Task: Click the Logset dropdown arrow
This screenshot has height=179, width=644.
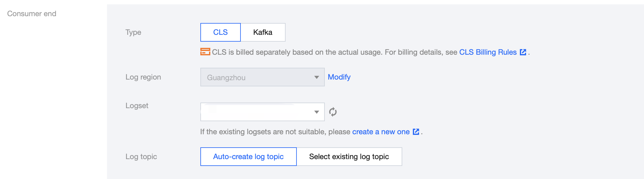Action: click(317, 112)
